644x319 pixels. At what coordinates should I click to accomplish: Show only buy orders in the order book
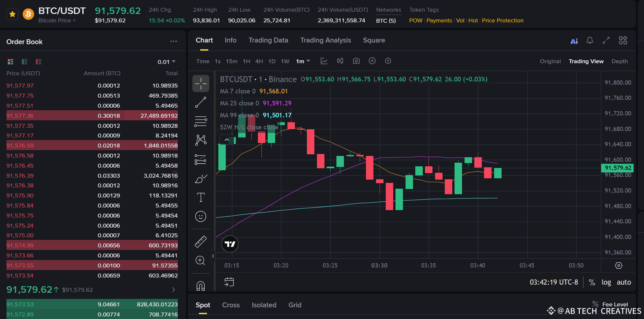24,62
